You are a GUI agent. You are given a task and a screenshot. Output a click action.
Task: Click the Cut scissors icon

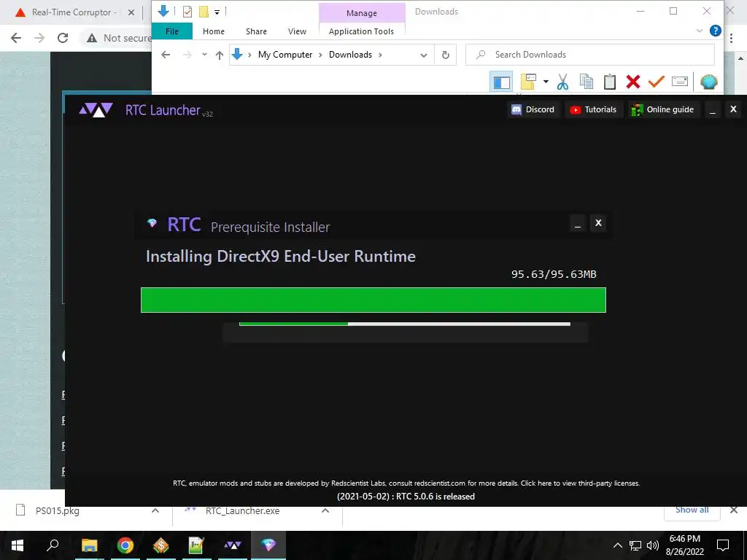(562, 82)
